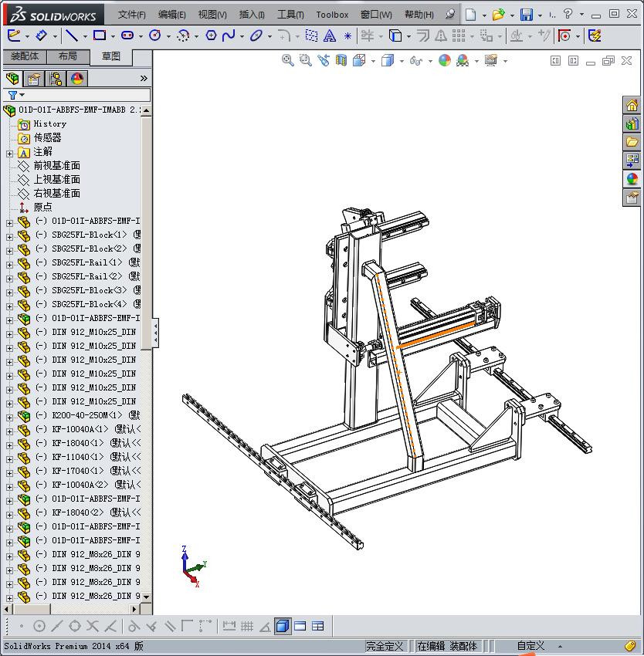The width and height of the screenshot is (644, 656).
Task: Open Appearances pane in task pane
Action: tap(632, 178)
